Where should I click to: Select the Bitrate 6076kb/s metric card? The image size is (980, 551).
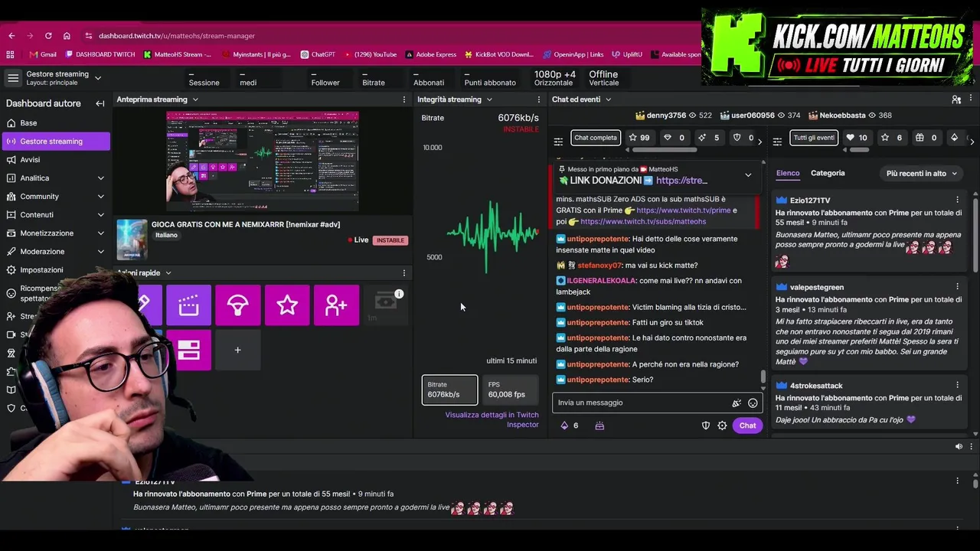449,390
